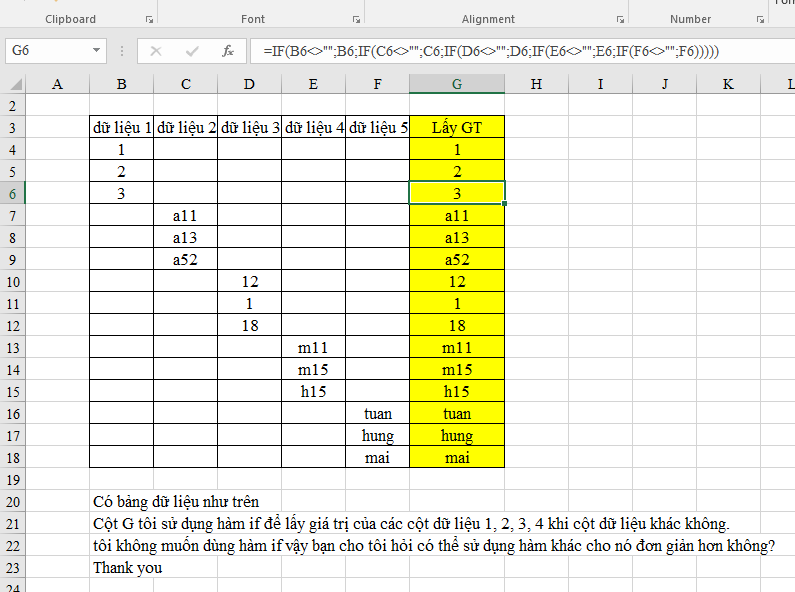Select column I header
This screenshot has height=592, width=795.
(600, 84)
